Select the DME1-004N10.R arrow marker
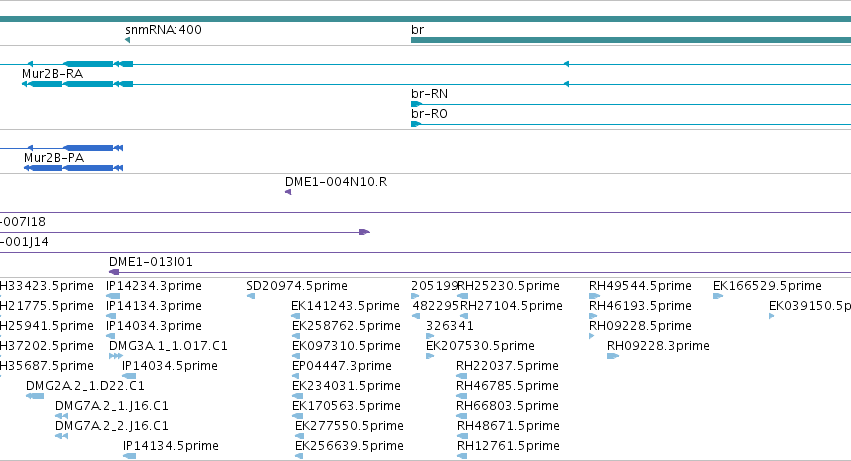851x461 pixels. (x=288, y=192)
